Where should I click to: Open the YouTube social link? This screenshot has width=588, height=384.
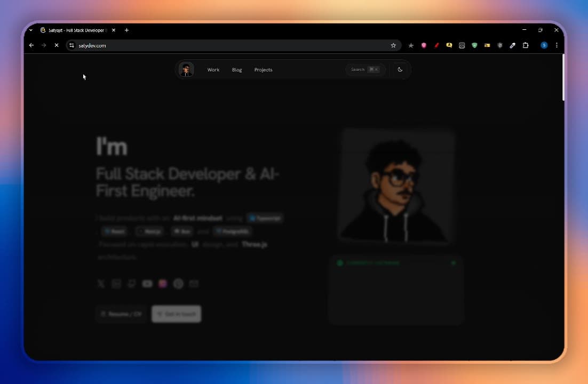(x=147, y=284)
